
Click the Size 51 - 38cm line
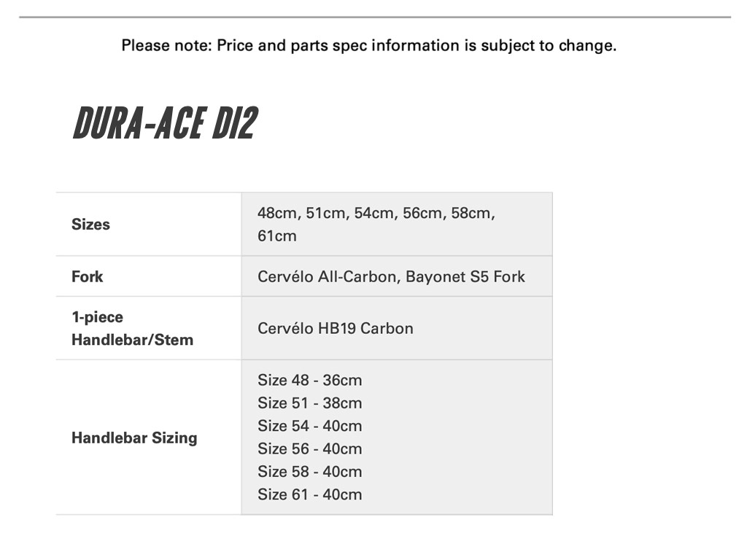309,403
